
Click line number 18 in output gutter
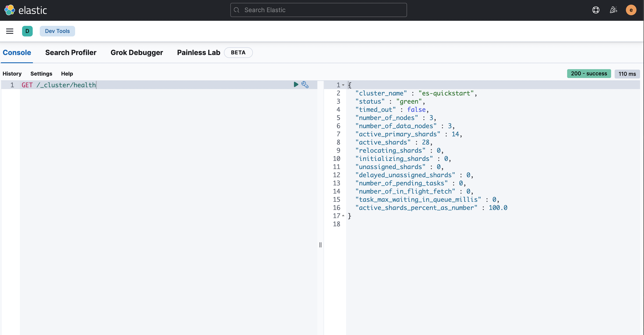pyautogui.click(x=337, y=224)
